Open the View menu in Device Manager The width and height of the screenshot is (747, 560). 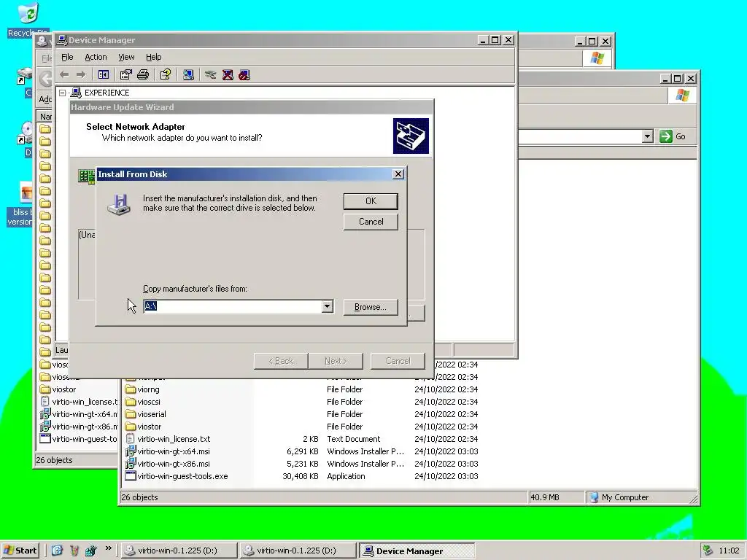(x=126, y=57)
